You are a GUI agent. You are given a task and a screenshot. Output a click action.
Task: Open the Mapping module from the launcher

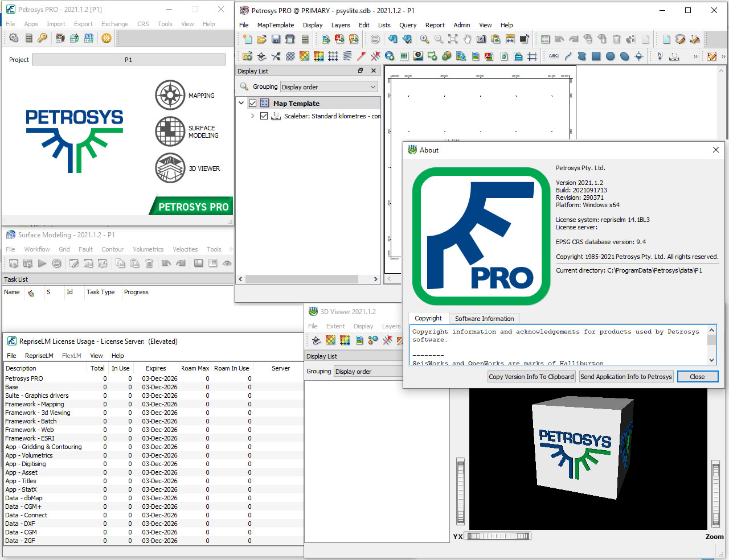click(170, 94)
